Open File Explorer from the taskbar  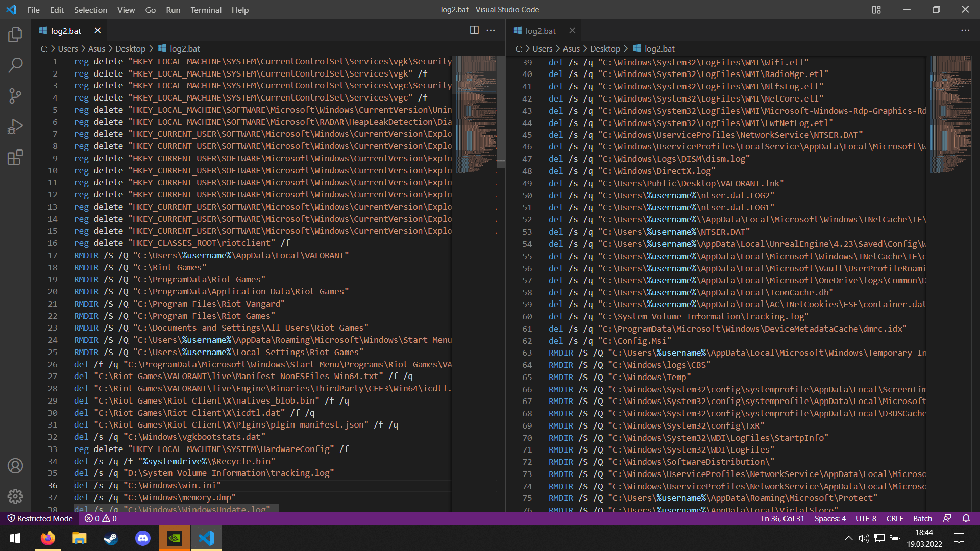tap(80, 538)
